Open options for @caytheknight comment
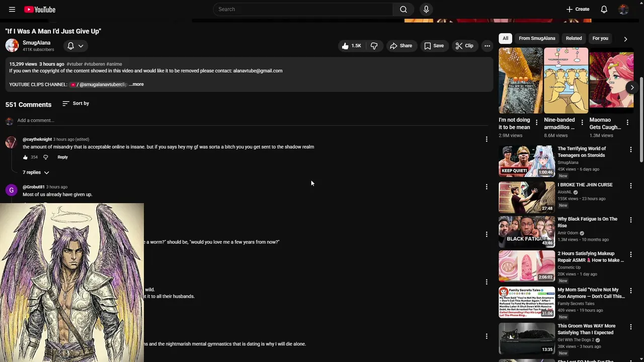644x362 pixels. click(486, 139)
